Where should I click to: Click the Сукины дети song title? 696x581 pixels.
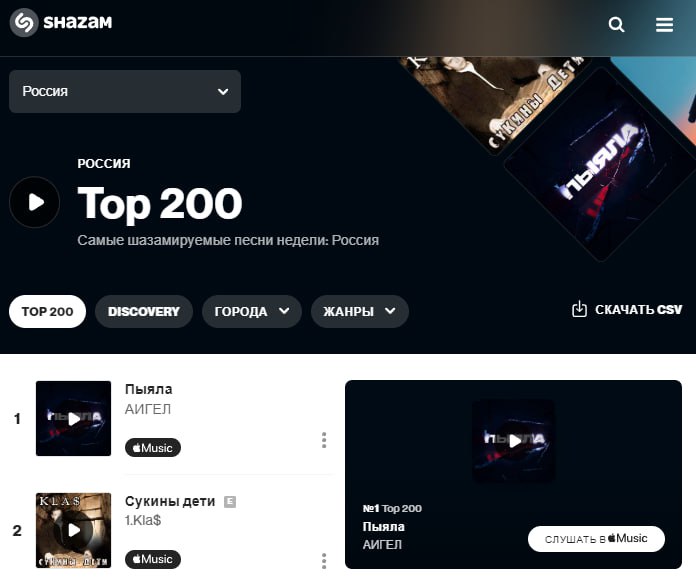pyautogui.click(x=170, y=501)
